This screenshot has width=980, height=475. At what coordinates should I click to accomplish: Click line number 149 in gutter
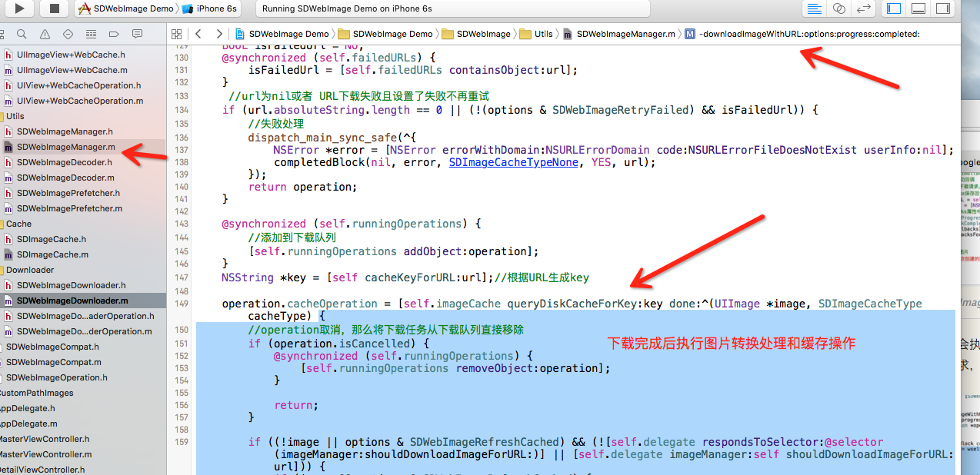(x=182, y=304)
